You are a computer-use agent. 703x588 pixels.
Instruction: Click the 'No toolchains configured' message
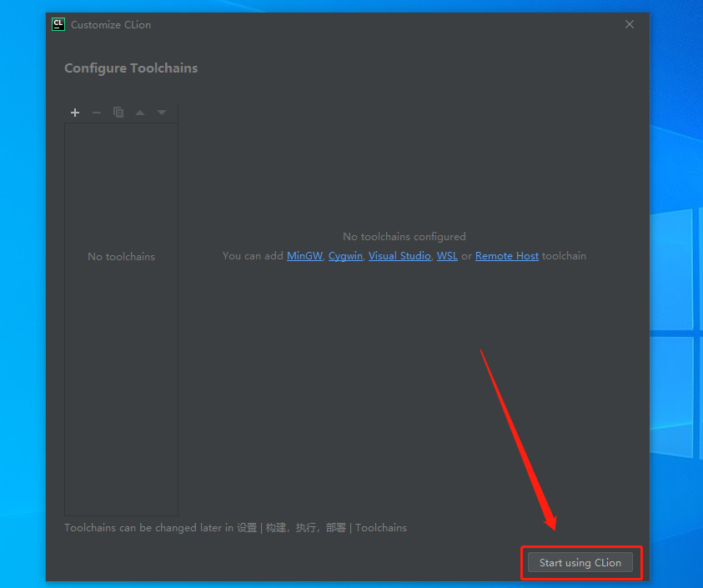click(x=404, y=236)
